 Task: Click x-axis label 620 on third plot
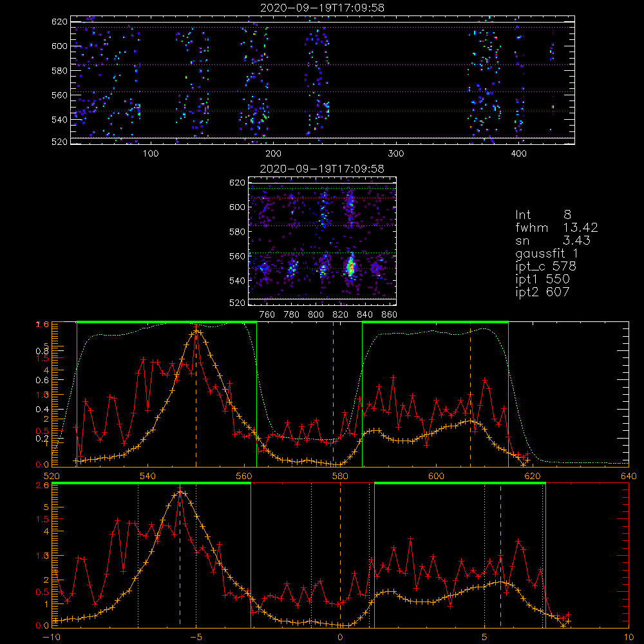coord(533,476)
